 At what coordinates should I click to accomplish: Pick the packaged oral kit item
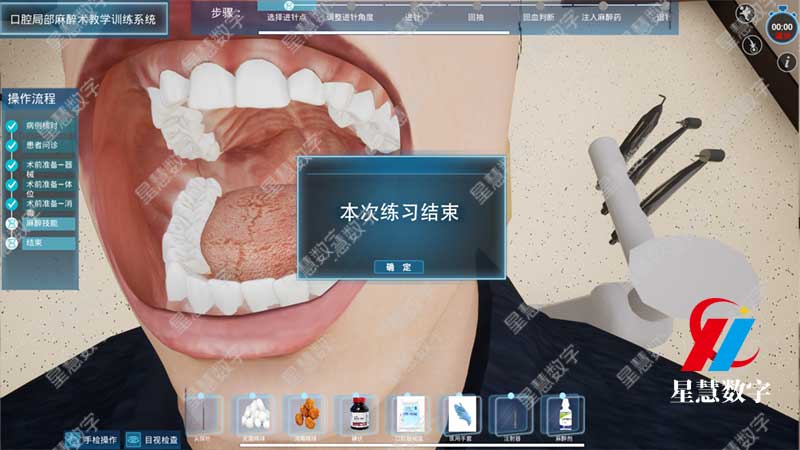tap(409, 413)
